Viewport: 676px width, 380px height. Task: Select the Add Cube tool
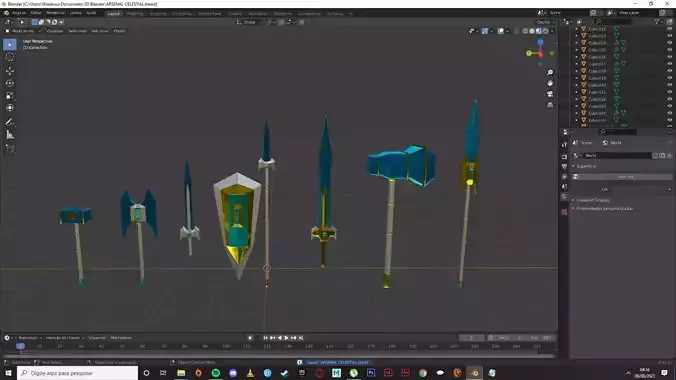pos(10,149)
